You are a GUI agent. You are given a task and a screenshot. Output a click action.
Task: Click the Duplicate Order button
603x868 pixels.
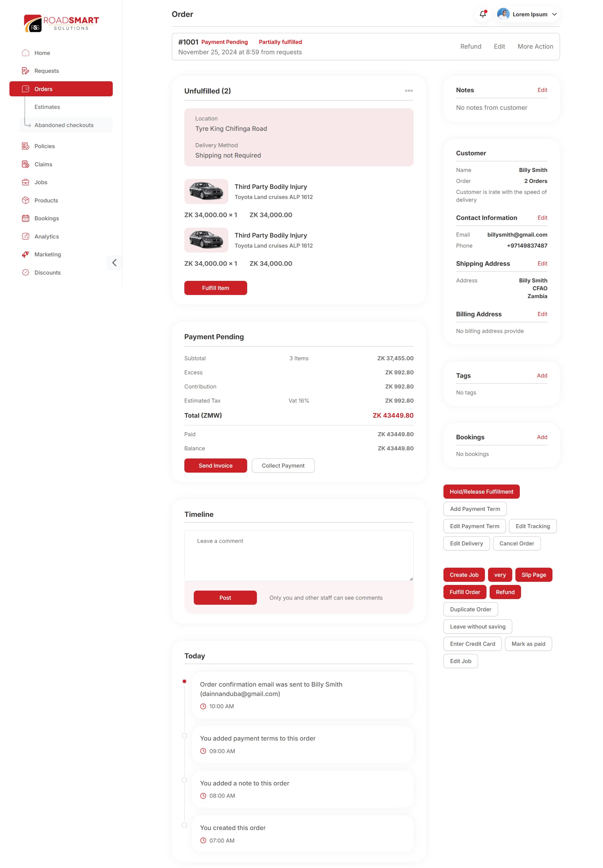[x=471, y=609]
